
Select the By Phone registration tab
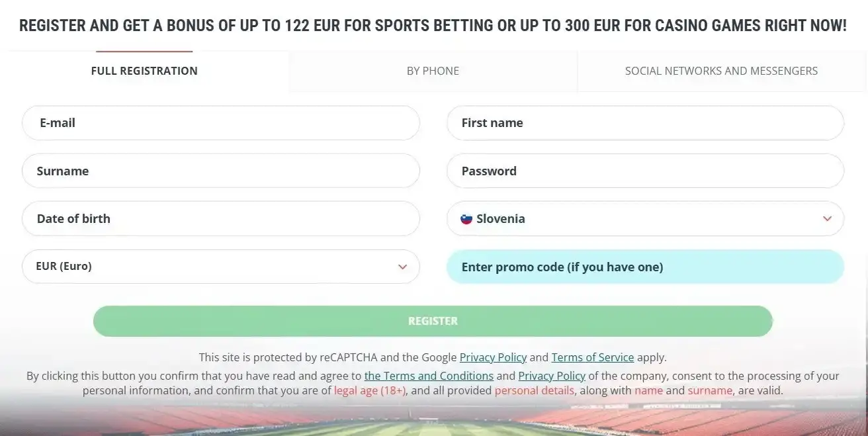(x=433, y=71)
